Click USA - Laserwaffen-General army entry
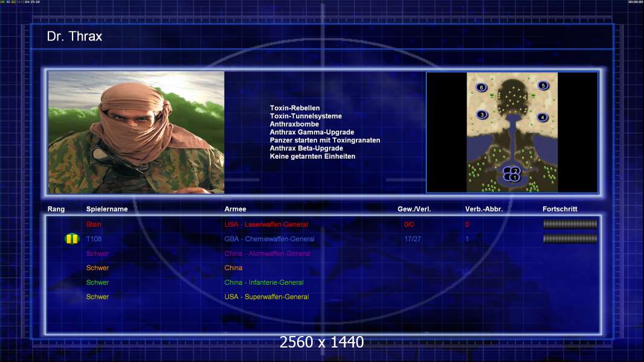Image resolution: width=644 pixels, height=362 pixels. pos(266,224)
